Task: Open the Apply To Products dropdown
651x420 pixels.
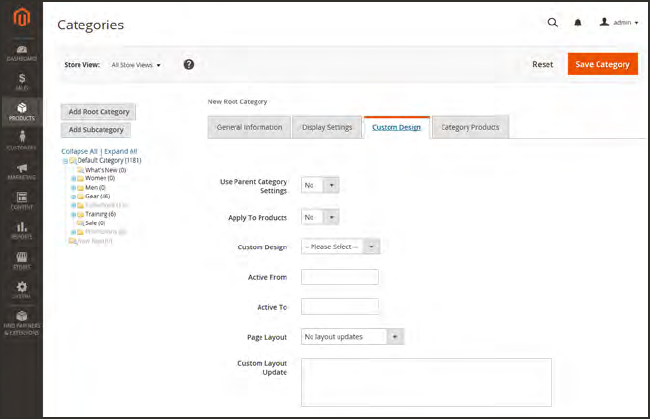Action: [x=320, y=217]
